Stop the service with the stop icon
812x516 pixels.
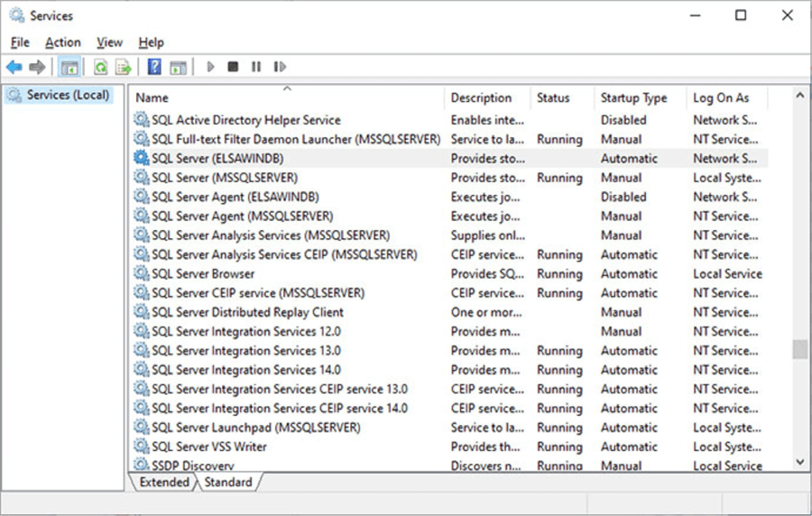(233, 67)
